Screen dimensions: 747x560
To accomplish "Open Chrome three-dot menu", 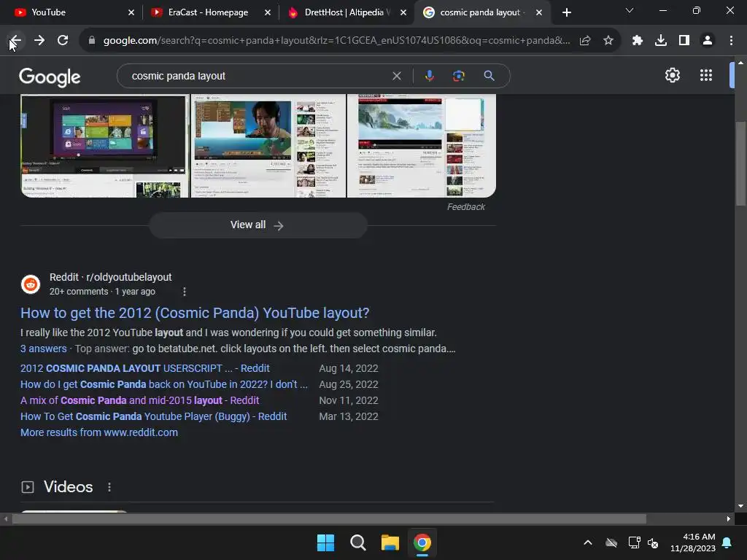I will coord(731,41).
